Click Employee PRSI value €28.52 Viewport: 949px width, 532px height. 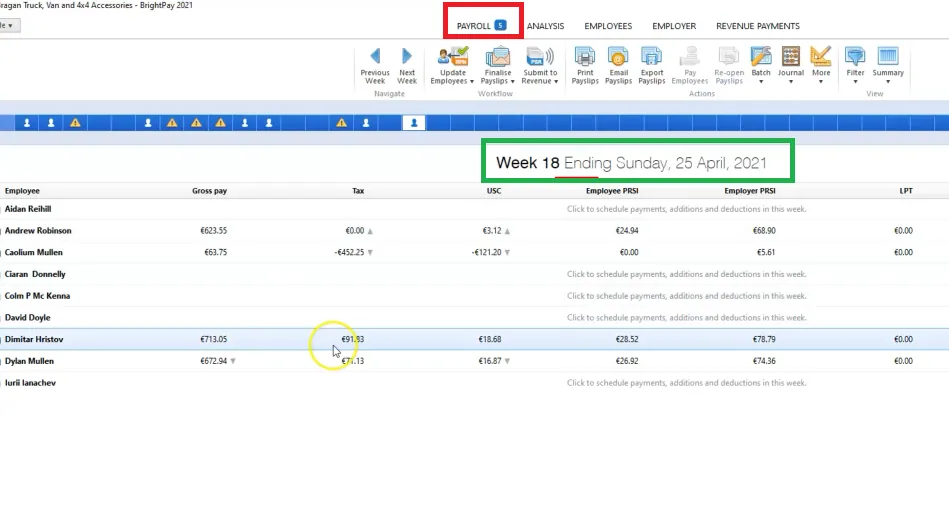click(x=627, y=340)
